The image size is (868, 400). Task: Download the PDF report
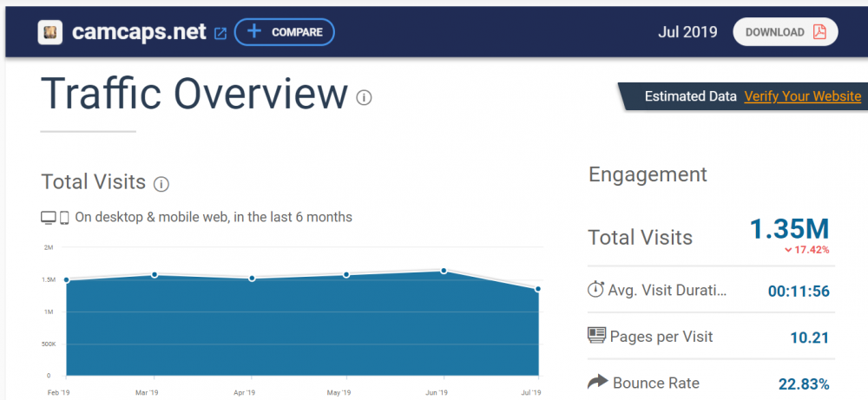785,32
